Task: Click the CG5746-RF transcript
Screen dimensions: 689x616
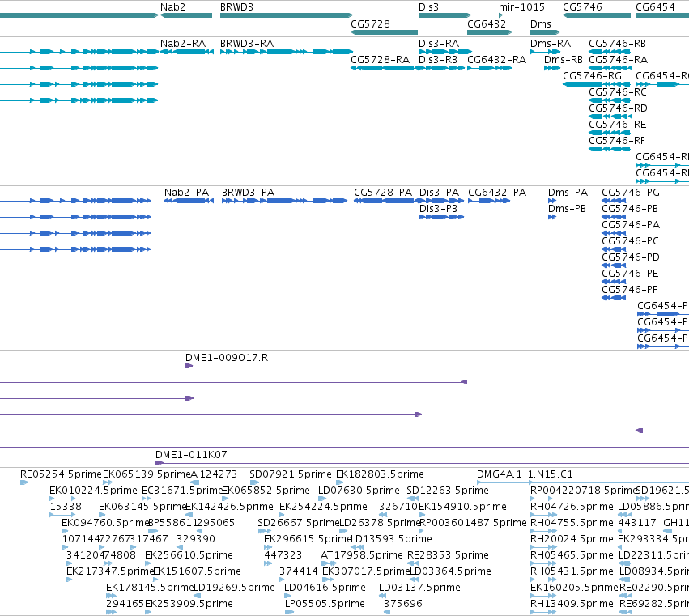Action: point(610,149)
